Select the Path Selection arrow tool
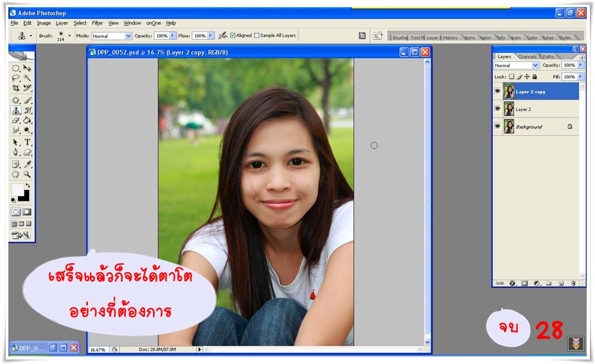The width and height of the screenshot is (595, 364). click(x=15, y=143)
